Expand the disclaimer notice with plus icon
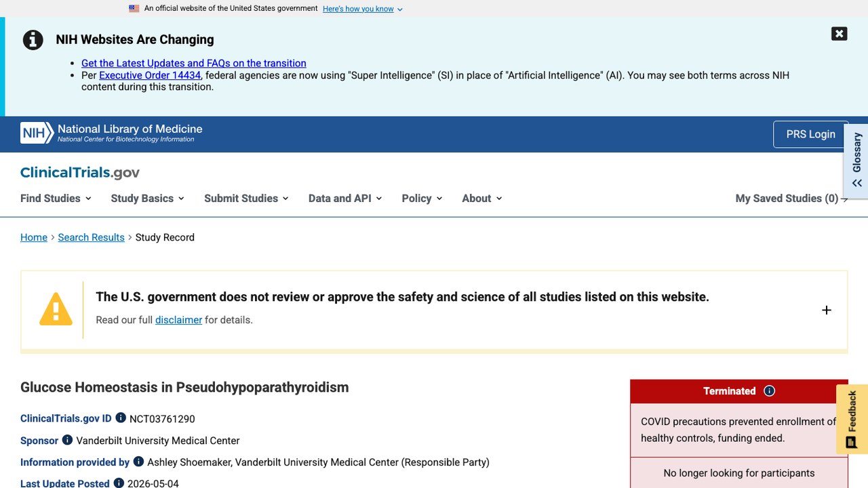Screen dimensions: 868x488 click(827, 310)
